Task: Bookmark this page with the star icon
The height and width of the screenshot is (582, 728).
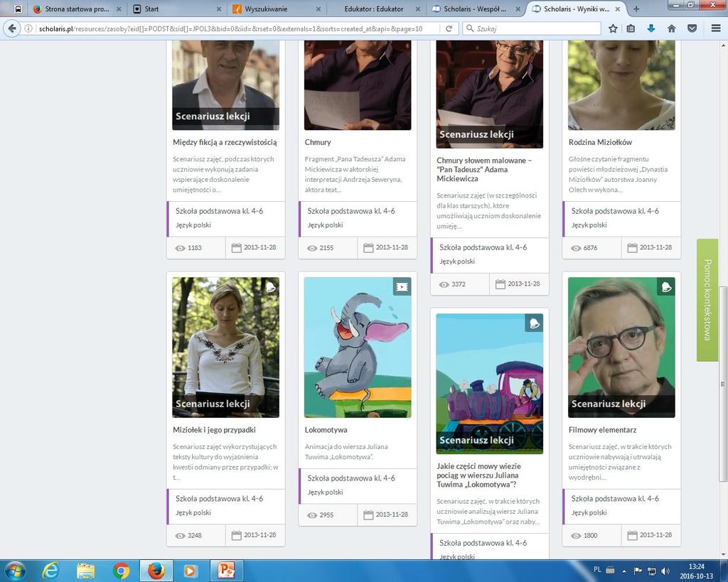Action: click(x=613, y=28)
